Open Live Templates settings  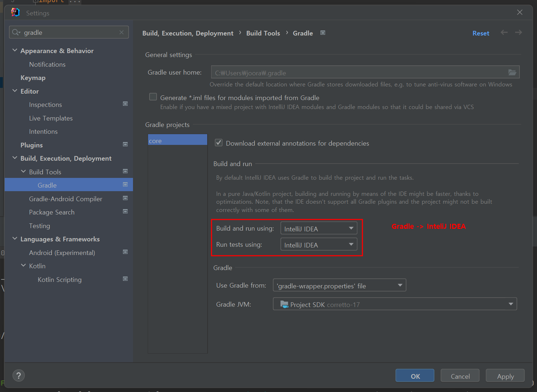pyautogui.click(x=51, y=118)
